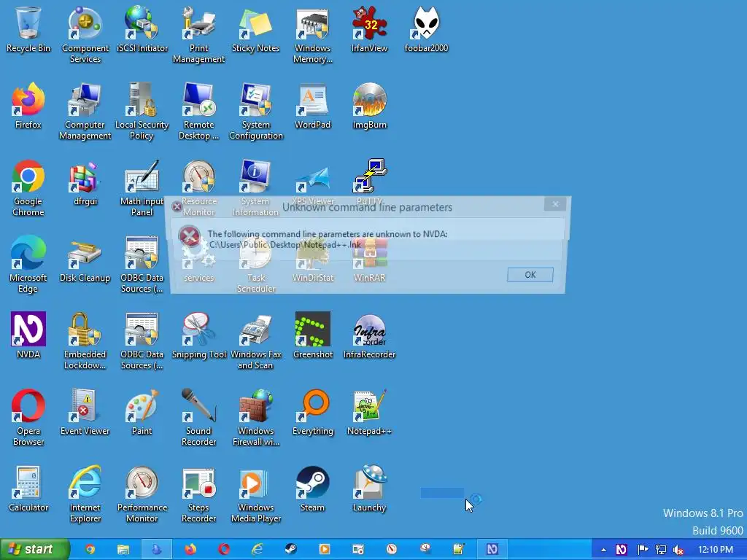Select the Component Services desktop shortcut
This screenshot has width=747, height=560.
[x=85, y=34]
